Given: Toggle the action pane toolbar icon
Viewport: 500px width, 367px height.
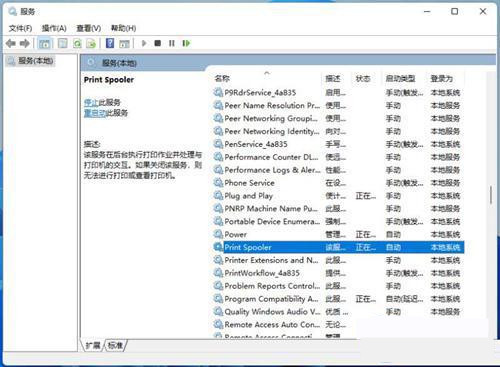Looking at the screenshot, I should (124, 43).
